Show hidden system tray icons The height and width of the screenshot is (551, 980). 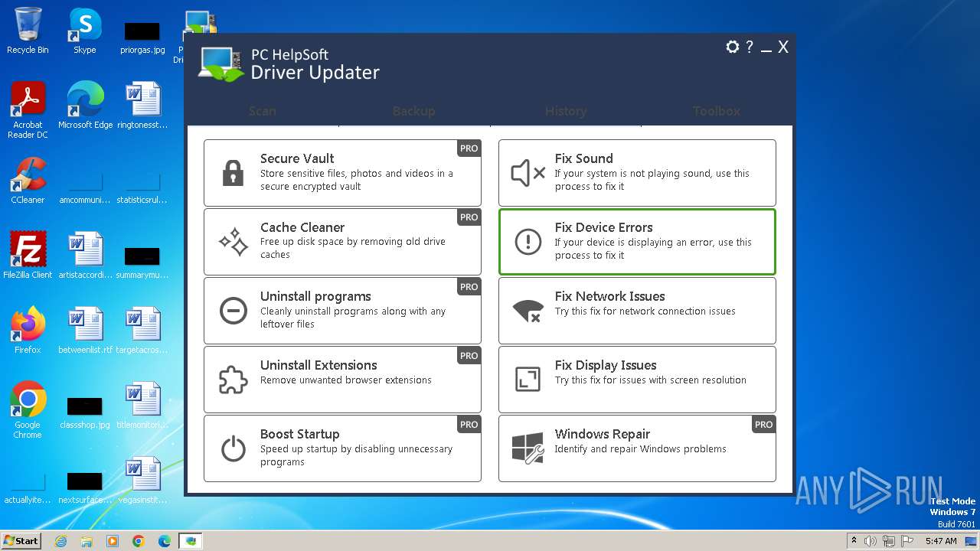853,541
